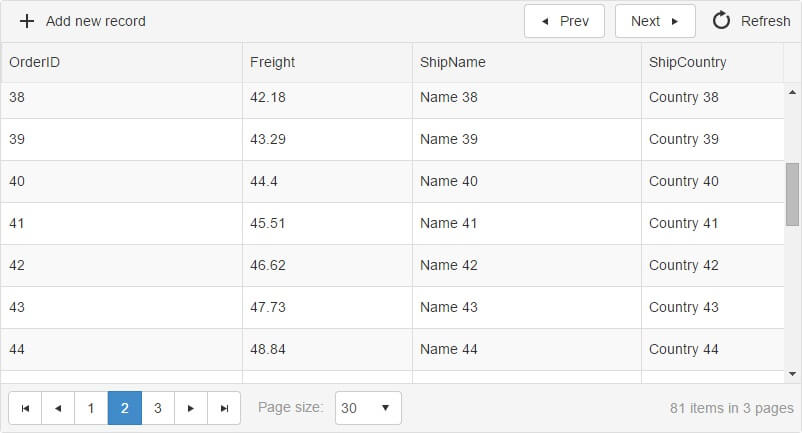Click page 2 in the pager
This screenshot has height=433, width=802.
pyautogui.click(x=125, y=408)
